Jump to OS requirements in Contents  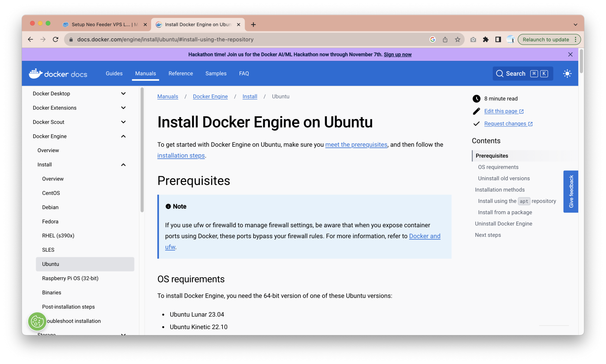pyautogui.click(x=498, y=167)
